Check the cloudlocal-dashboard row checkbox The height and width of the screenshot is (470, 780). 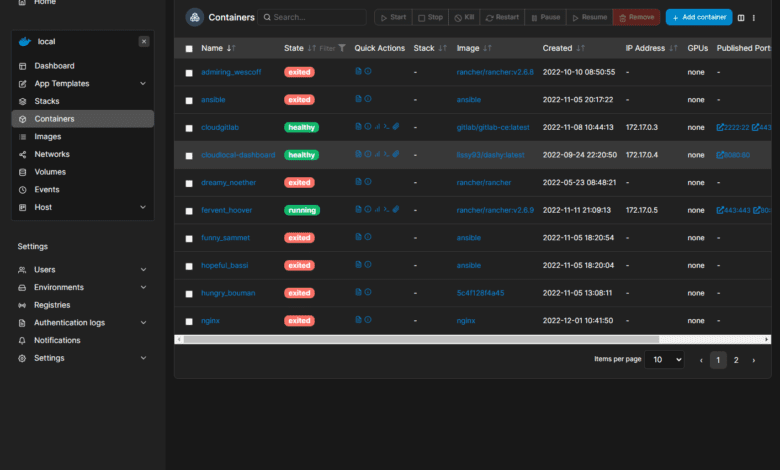(x=189, y=156)
